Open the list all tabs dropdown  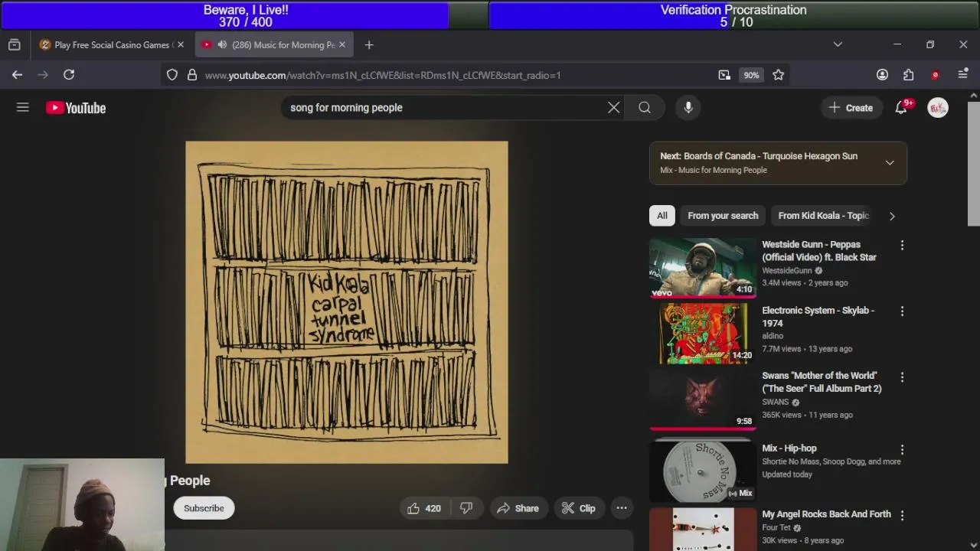click(x=838, y=44)
